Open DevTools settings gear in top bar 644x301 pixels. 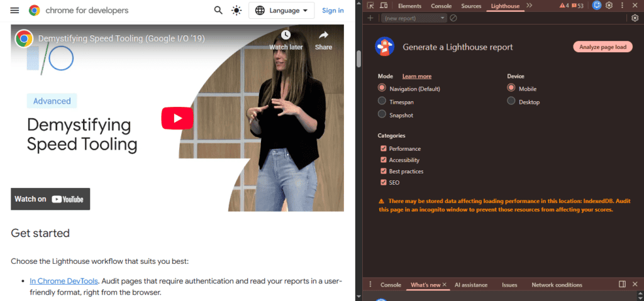(x=609, y=6)
